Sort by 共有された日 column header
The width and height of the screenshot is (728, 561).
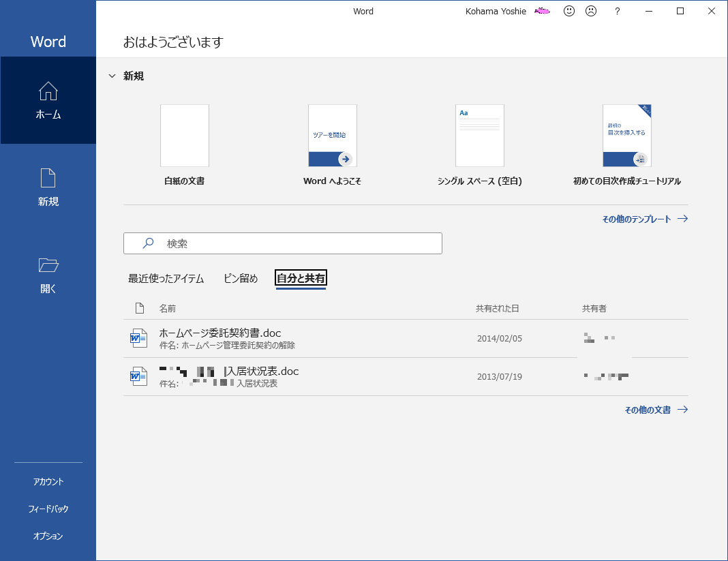[x=497, y=308]
